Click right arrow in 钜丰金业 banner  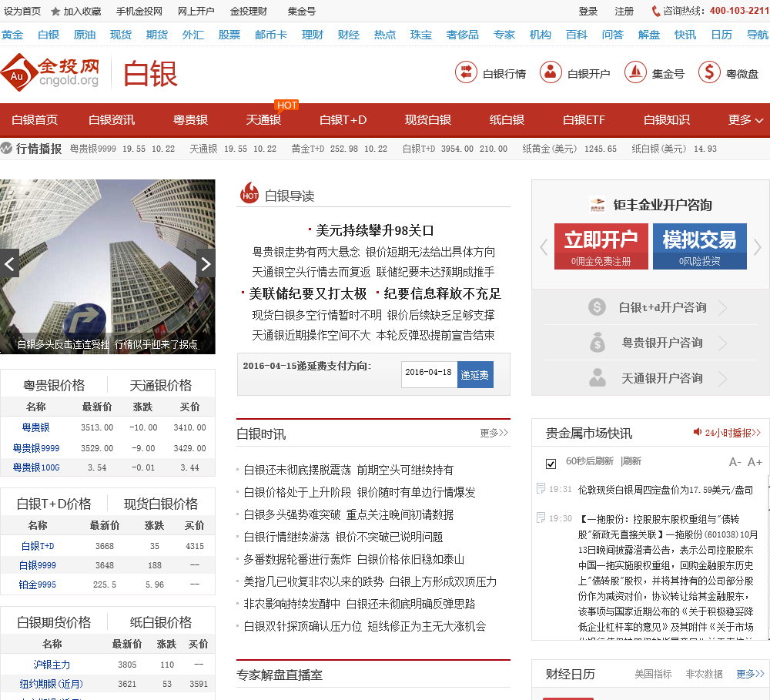(x=757, y=246)
